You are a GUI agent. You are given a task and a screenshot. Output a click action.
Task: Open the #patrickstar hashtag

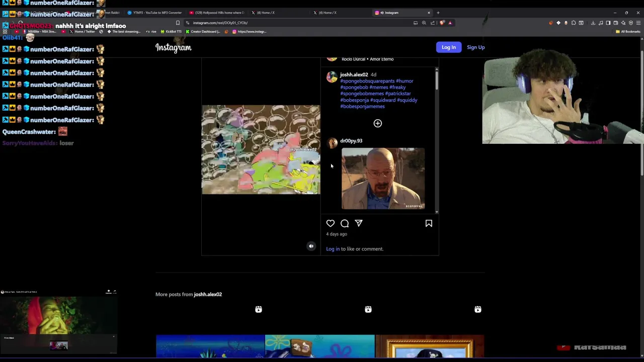[398, 94]
